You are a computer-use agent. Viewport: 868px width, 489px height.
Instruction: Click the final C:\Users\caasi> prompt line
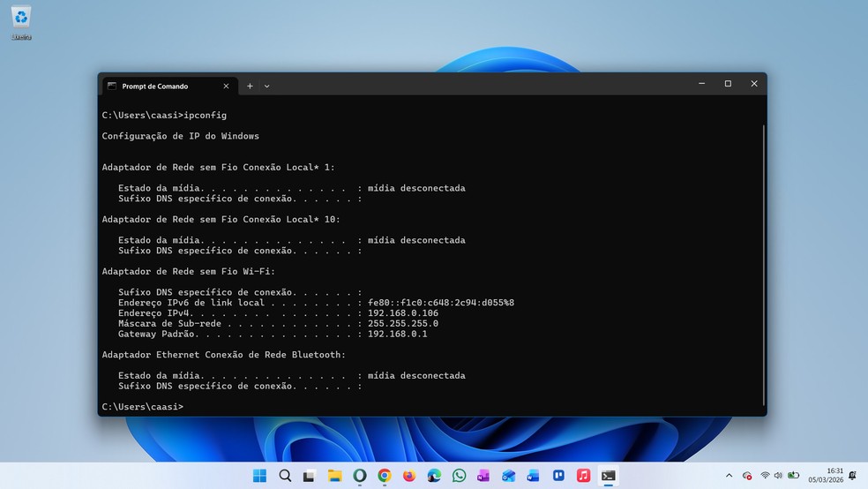click(143, 407)
